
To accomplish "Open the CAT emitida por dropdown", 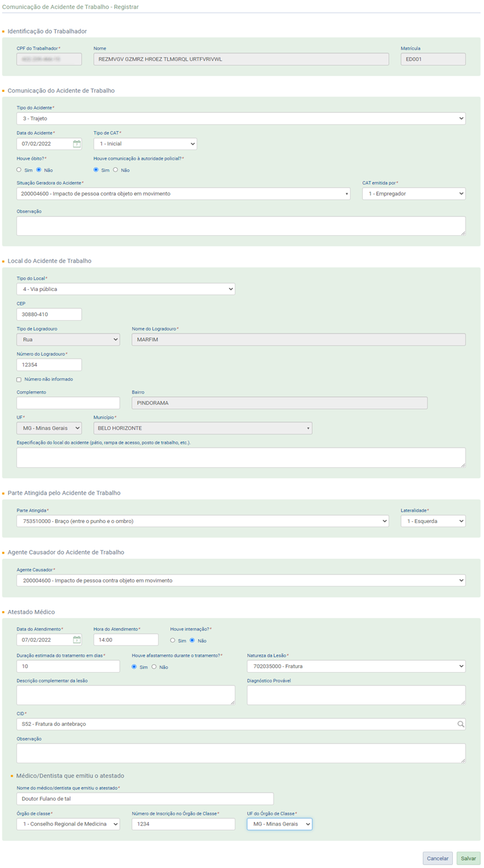I will point(414,194).
